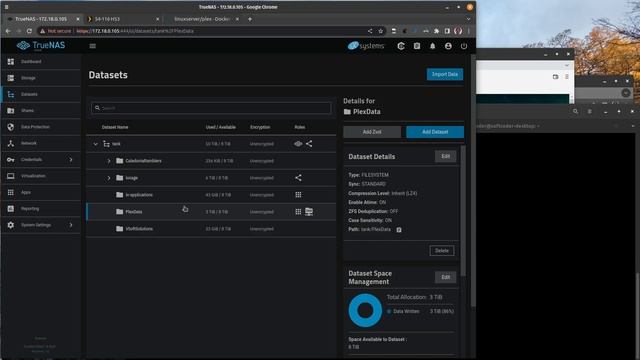Collapse the tank root dataset
This screenshot has width=640, height=360.
(96, 144)
